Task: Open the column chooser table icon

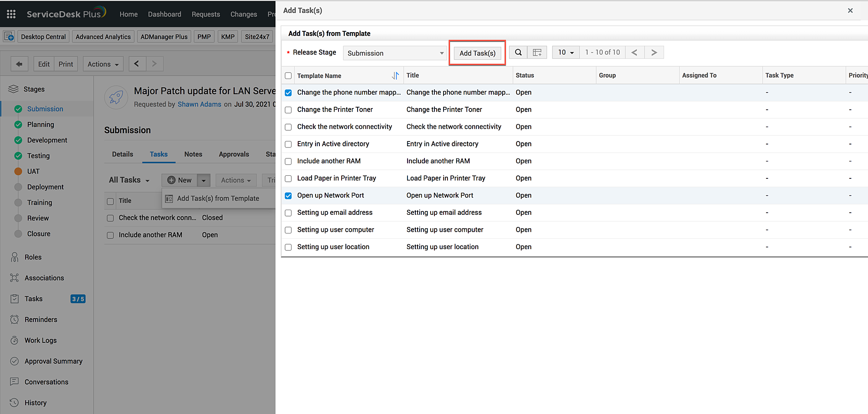Action: point(537,53)
